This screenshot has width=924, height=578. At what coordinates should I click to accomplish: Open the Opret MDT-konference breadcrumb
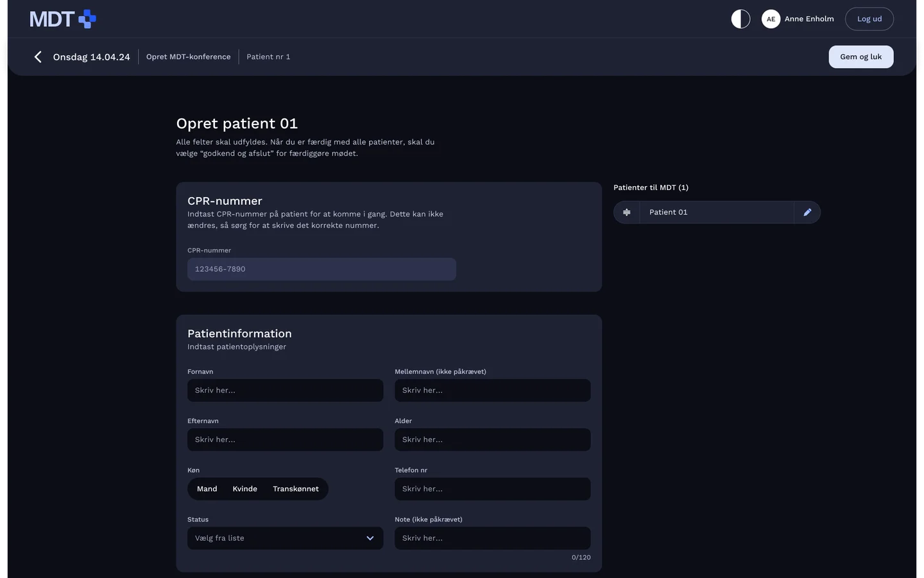(189, 57)
